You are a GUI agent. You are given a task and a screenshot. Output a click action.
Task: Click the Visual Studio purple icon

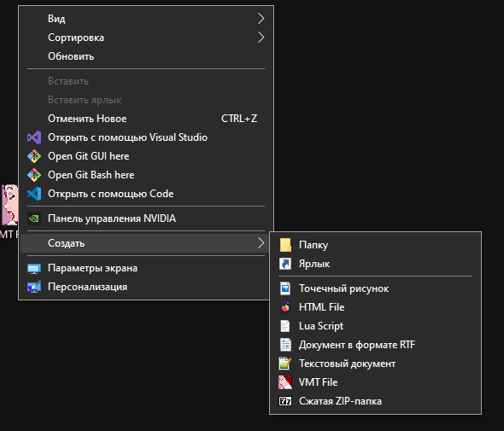(x=34, y=137)
